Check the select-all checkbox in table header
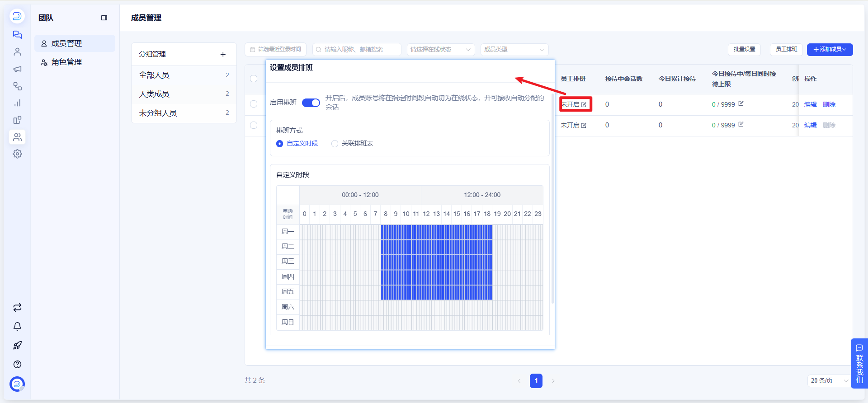This screenshot has height=403, width=868. tap(254, 79)
